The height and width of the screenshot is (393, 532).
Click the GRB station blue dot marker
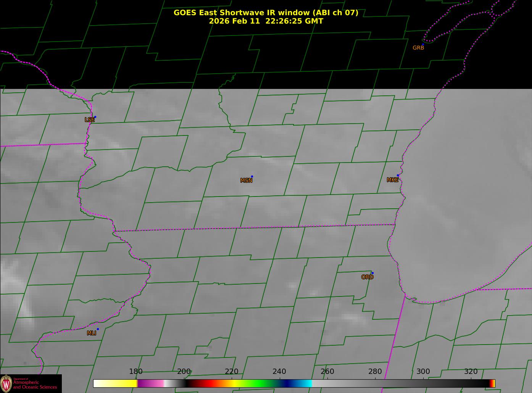[x=423, y=45]
